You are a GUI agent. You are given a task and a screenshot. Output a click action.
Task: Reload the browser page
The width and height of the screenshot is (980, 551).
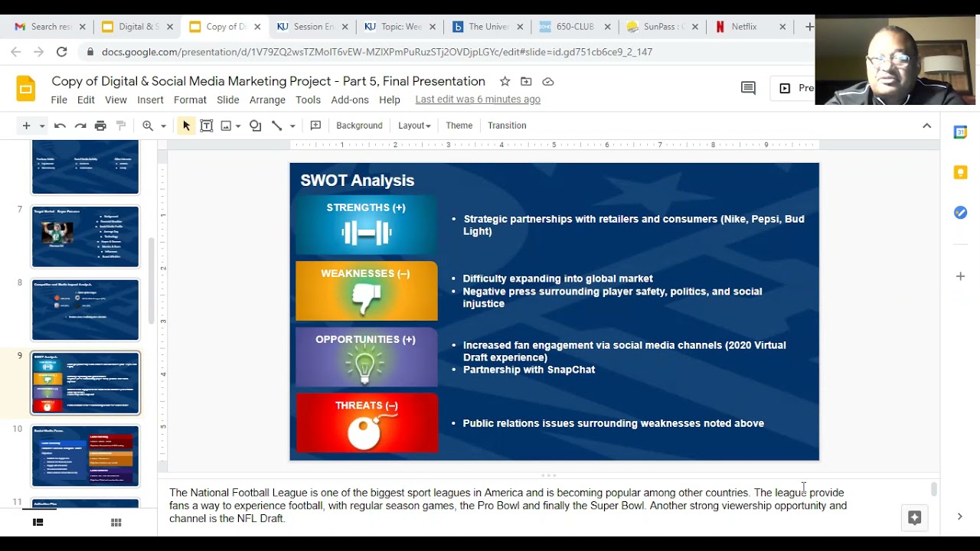61,52
